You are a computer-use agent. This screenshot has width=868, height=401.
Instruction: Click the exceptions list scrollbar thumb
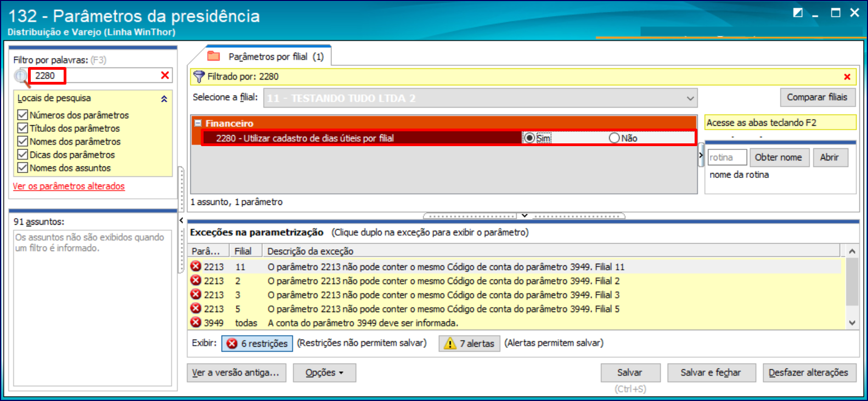point(852,281)
